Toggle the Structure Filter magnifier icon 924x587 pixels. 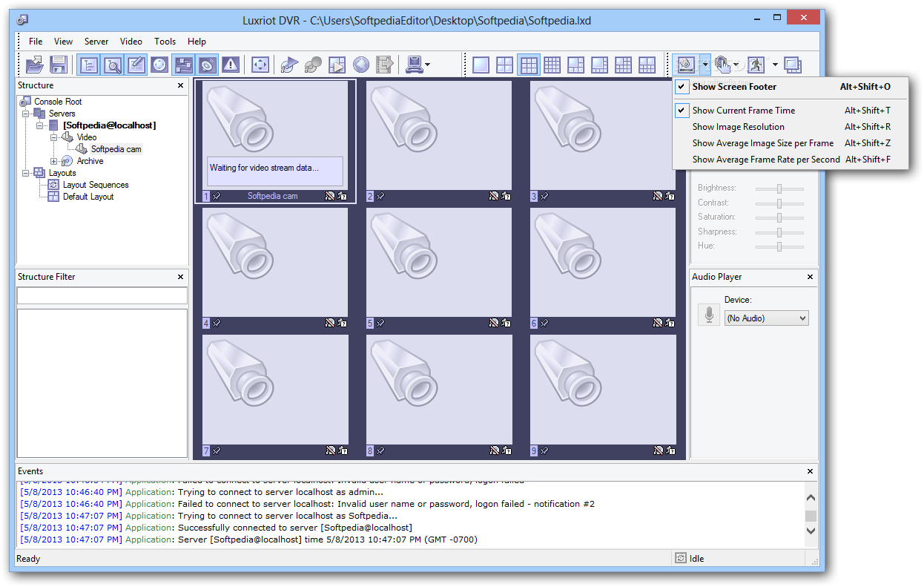click(112, 65)
